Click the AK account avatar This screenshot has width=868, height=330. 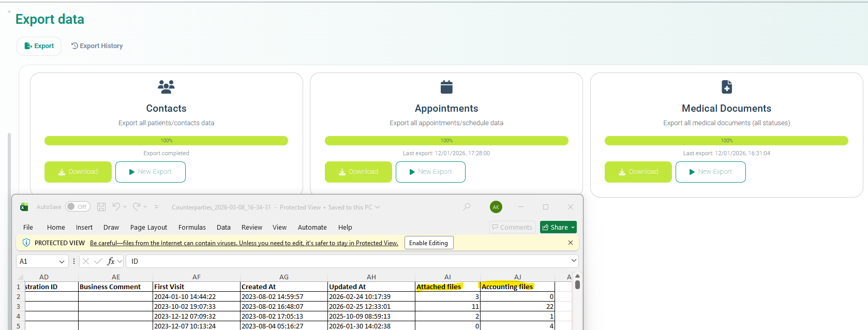pyautogui.click(x=496, y=207)
